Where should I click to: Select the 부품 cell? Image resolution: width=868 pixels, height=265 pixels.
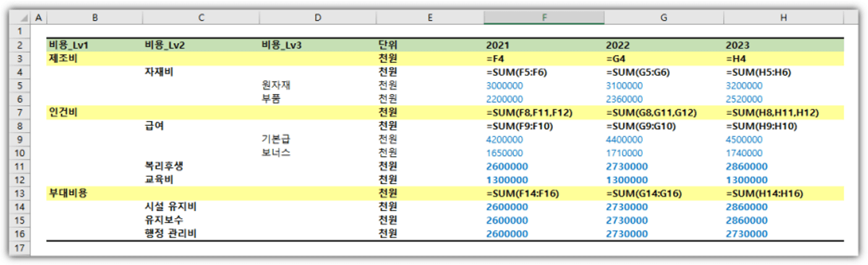[318, 99]
